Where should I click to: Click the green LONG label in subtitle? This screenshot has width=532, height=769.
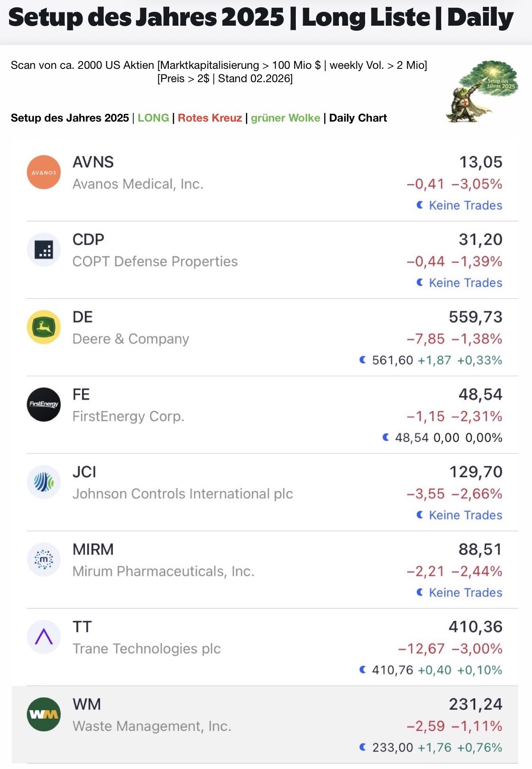153,118
